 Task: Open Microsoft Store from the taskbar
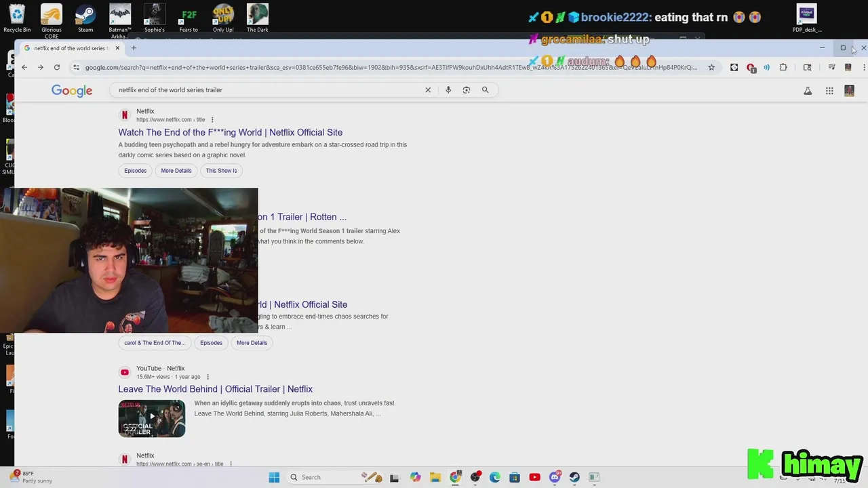[515, 477]
